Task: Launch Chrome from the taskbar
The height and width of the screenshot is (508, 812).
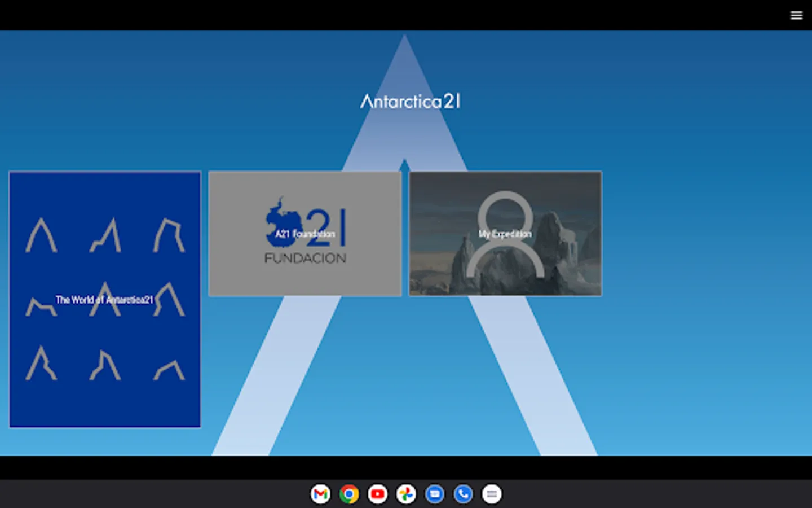Action: point(349,494)
